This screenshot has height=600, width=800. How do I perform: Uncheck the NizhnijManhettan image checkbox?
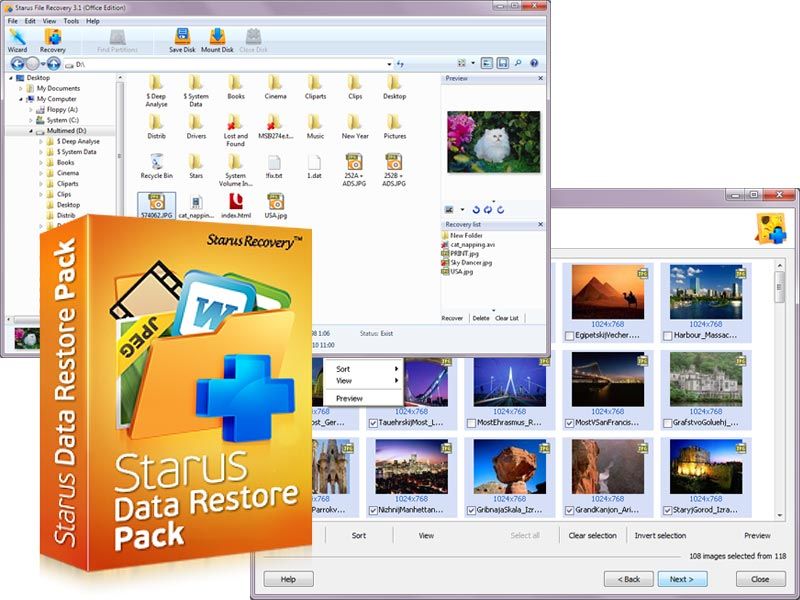373,510
